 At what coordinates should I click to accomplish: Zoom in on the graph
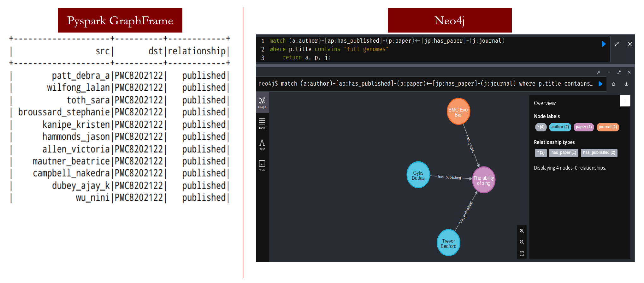click(x=522, y=231)
